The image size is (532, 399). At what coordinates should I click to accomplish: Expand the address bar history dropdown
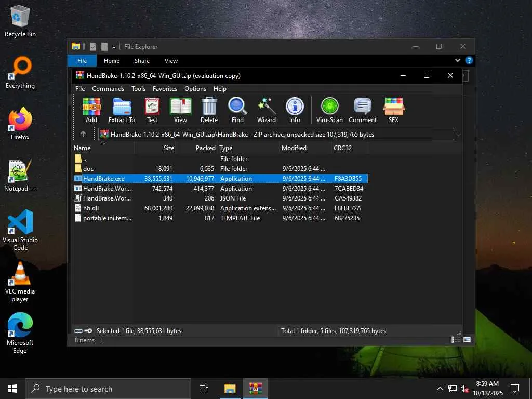click(x=458, y=135)
